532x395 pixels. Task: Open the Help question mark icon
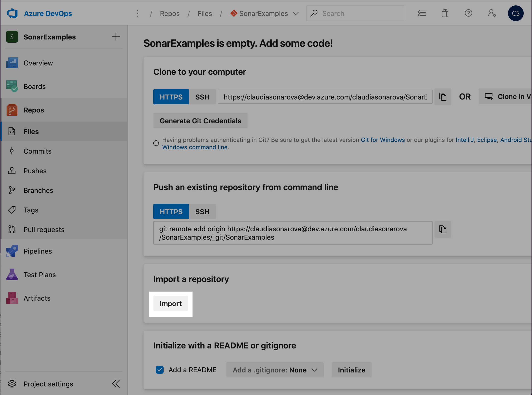(469, 13)
